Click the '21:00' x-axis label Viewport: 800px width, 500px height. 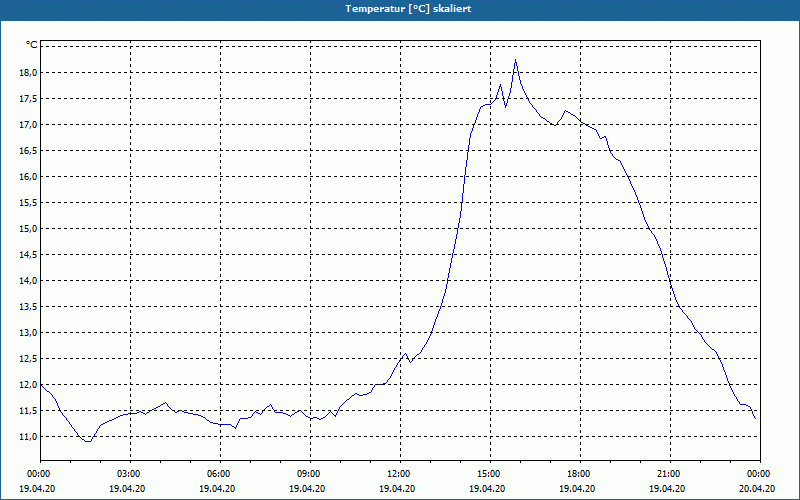670,474
